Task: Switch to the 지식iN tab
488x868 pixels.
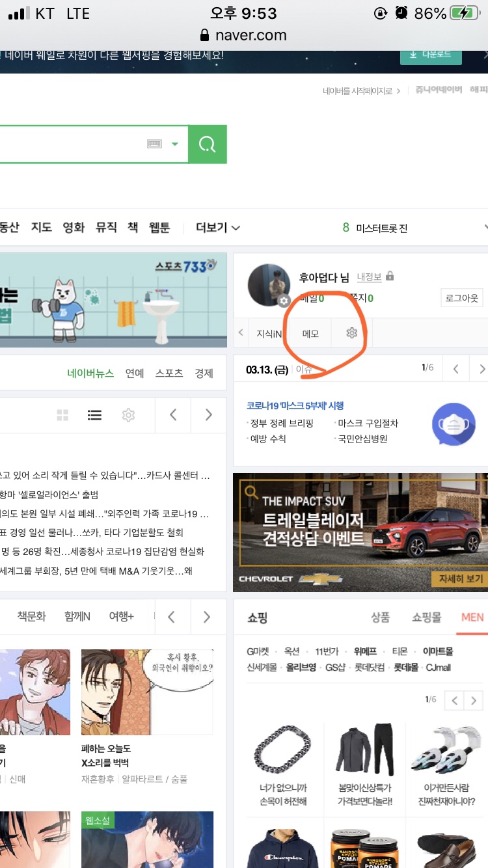Action: pos(269,333)
